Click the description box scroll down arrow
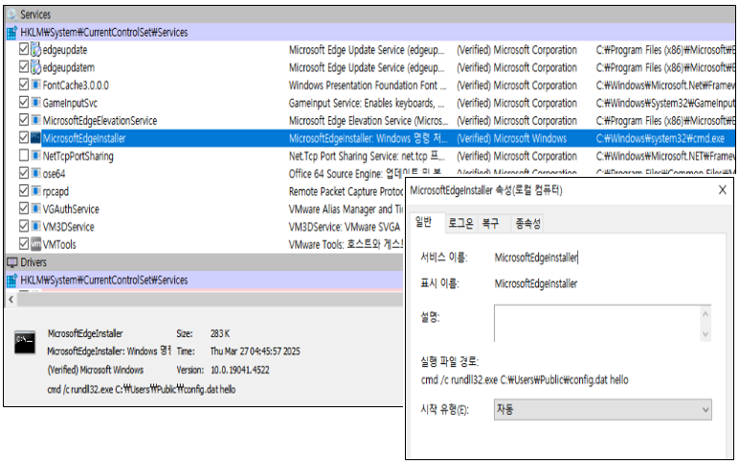Image resolution: width=738 pixels, height=465 pixels. pyautogui.click(x=705, y=334)
